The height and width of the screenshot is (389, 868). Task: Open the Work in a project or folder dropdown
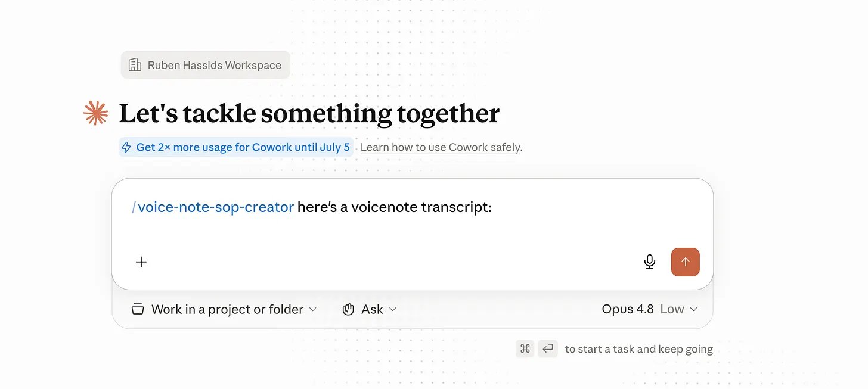coord(224,309)
